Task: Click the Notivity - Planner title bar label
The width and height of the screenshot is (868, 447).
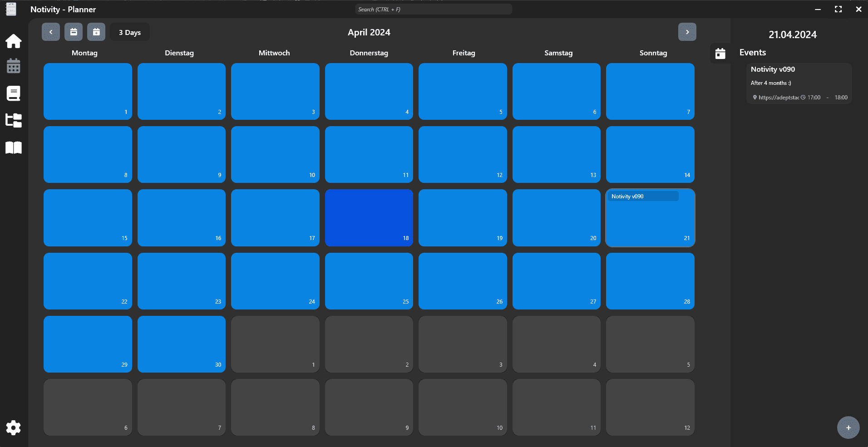Action: coord(63,9)
